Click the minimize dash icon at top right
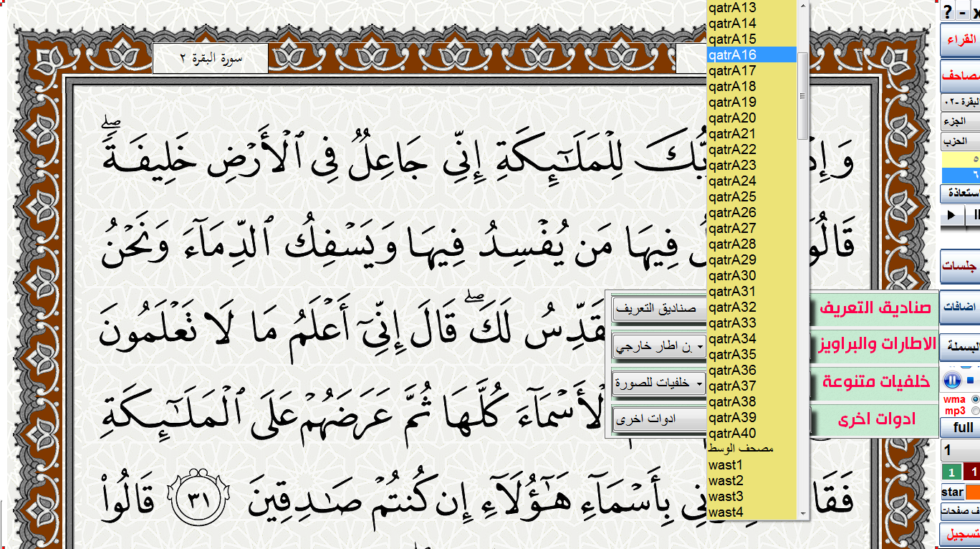 click(x=962, y=11)
